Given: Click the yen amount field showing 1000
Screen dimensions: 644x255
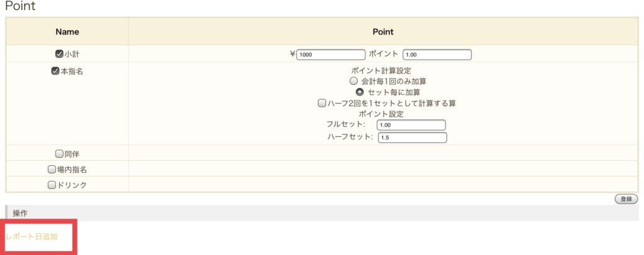Looking at the screenshot, I should point(331,55).
